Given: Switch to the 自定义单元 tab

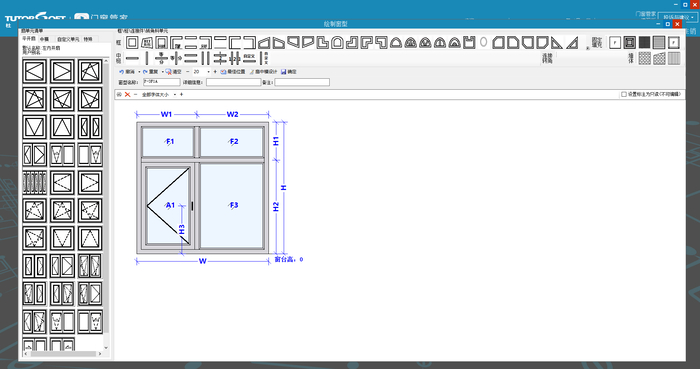Looking at the screenshot, I should pyautogui.click(x=68, y=39).
